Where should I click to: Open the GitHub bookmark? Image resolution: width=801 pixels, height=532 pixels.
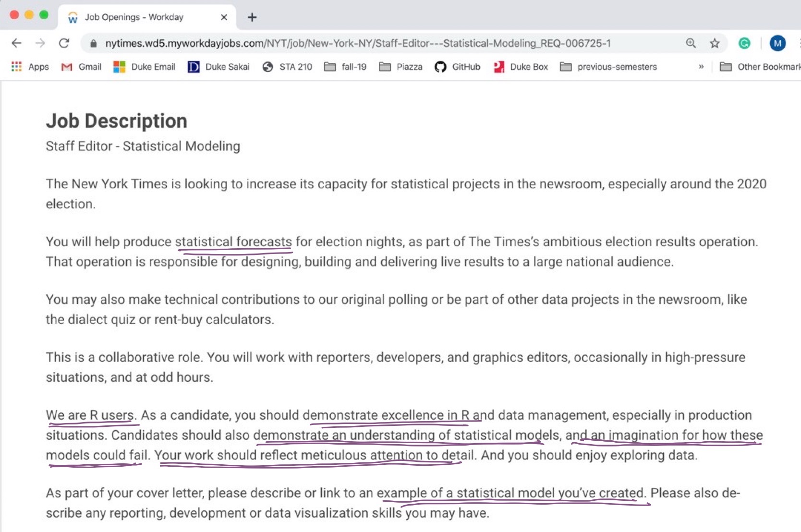tap(457, 67)
